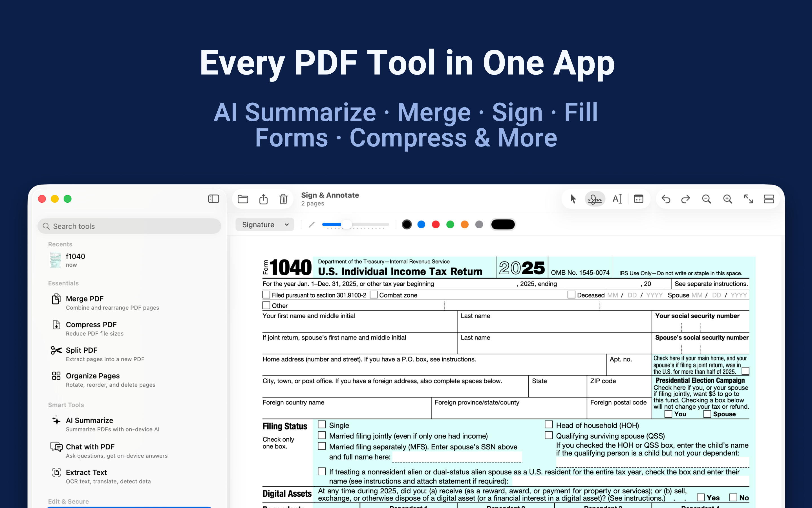
Task: Open the Compress PDF tool
Action: 129,329
